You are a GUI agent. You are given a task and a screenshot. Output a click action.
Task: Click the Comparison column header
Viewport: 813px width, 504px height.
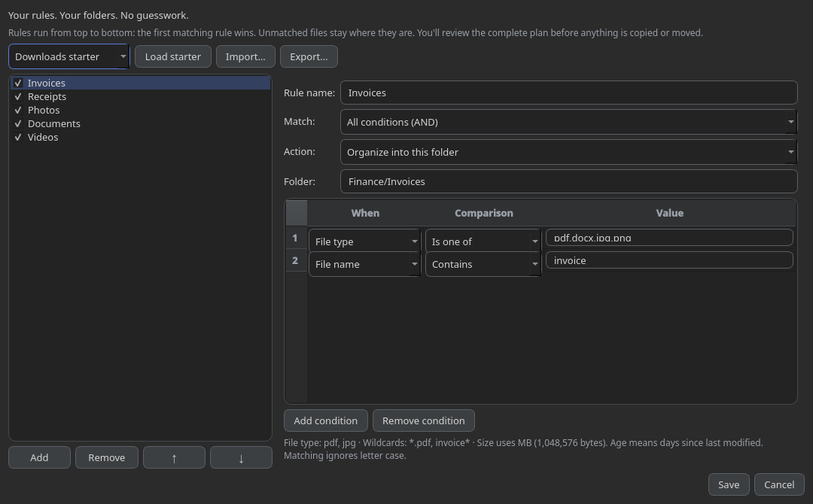(484, 213)
